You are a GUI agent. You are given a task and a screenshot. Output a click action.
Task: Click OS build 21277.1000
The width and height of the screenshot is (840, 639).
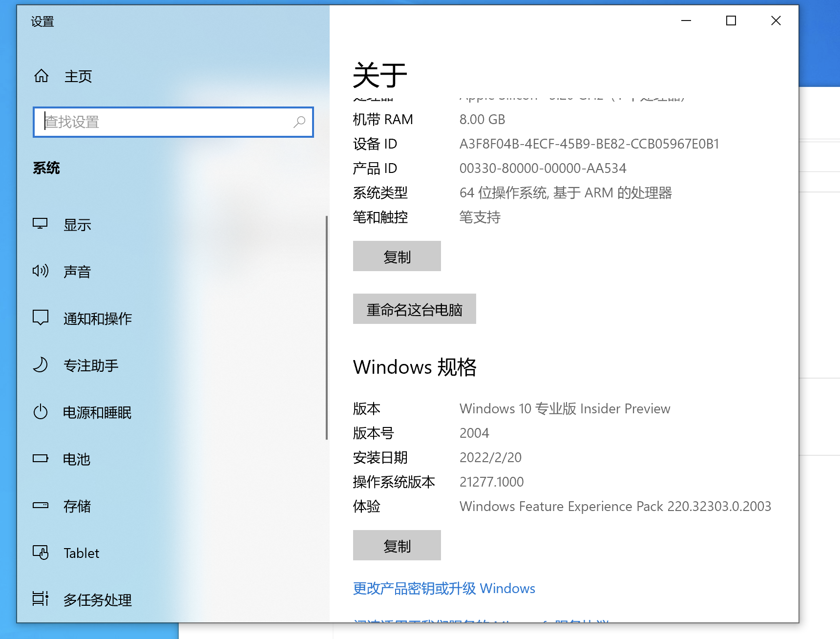pyautogui.click(x=492, y=482)
